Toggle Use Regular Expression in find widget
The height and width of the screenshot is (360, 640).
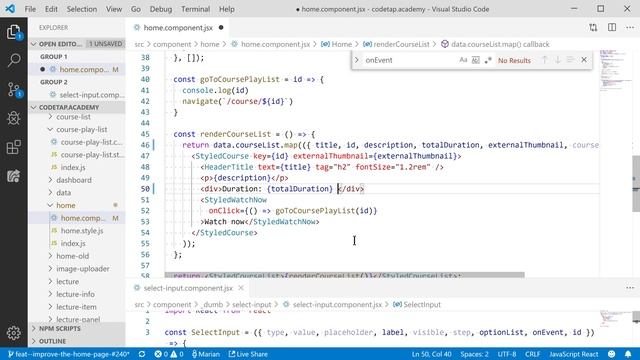click(x=488, y=60)
